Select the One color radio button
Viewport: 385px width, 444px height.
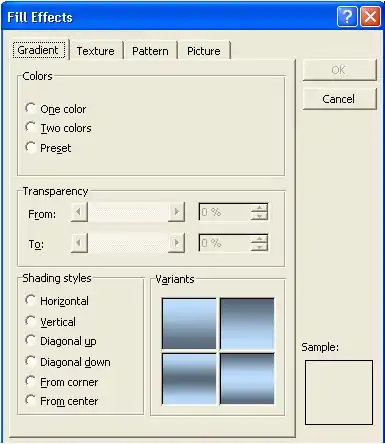[30, 108]
